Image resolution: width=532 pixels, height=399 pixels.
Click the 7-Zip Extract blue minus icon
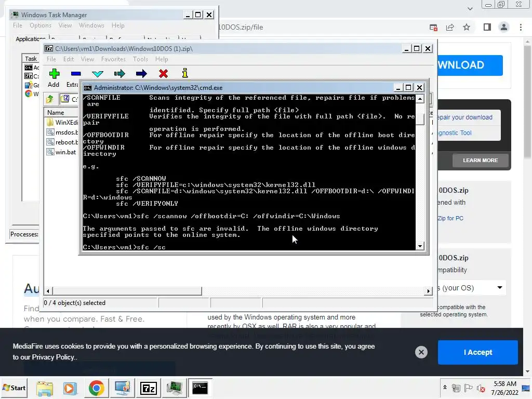pos(76,73)
